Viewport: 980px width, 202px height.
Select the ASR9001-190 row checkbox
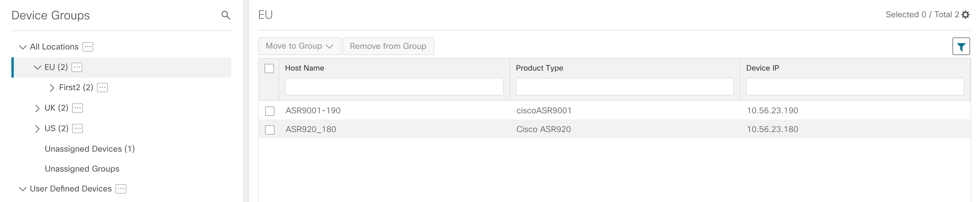coord(270,111)
